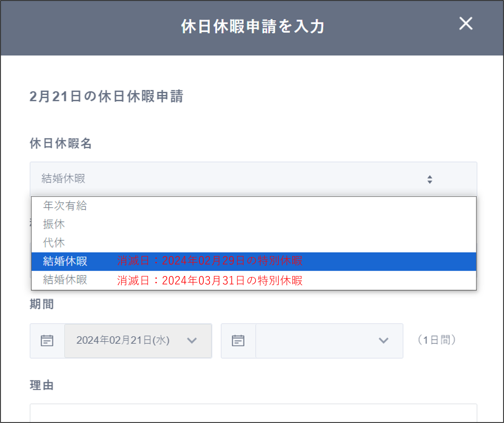Focus the 理由 text input box
Viewport: 504px width, 423px height.
point(253,414)
